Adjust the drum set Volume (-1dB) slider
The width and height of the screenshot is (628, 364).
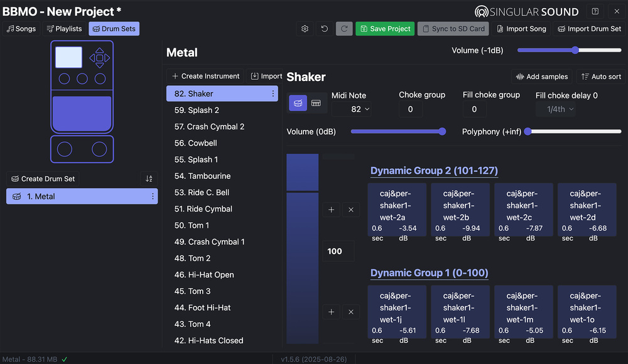click(574, 50)
